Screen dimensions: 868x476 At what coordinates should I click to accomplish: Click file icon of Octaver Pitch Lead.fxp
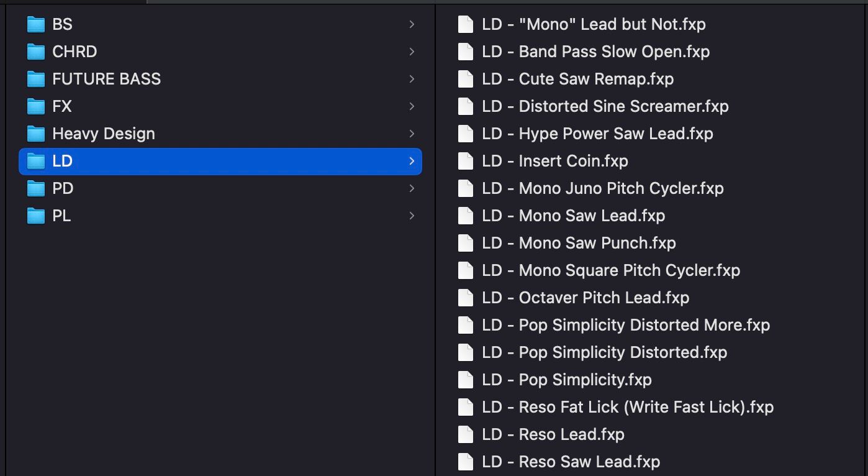[x=465, y=298]
